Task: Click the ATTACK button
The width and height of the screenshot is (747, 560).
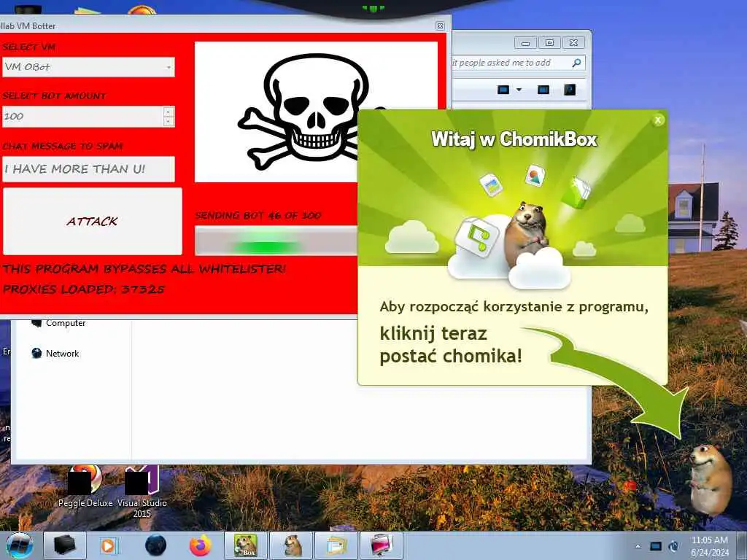Action: coord(93,221)
